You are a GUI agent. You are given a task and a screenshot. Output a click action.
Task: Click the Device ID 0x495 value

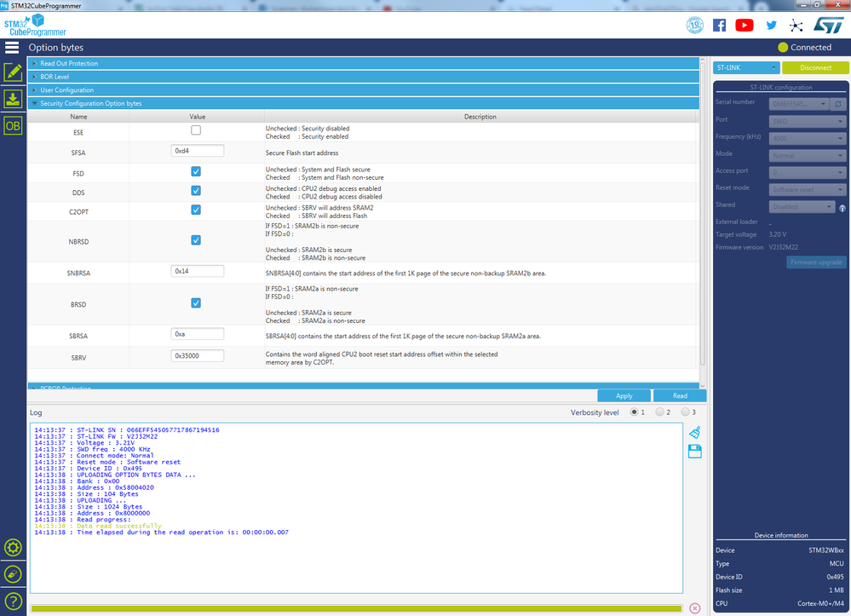coord(836,577)
